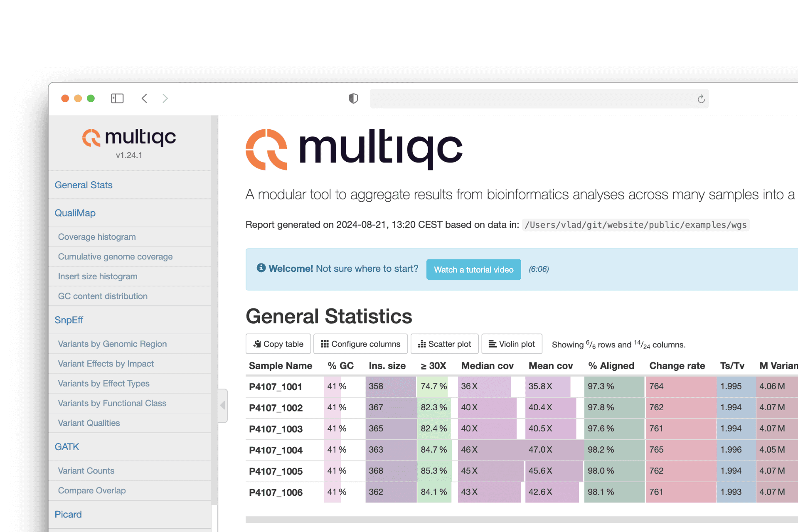Sort table by Ts/Tv column
798x532 pixels.
pyautogui.click(x=732, y=366)
